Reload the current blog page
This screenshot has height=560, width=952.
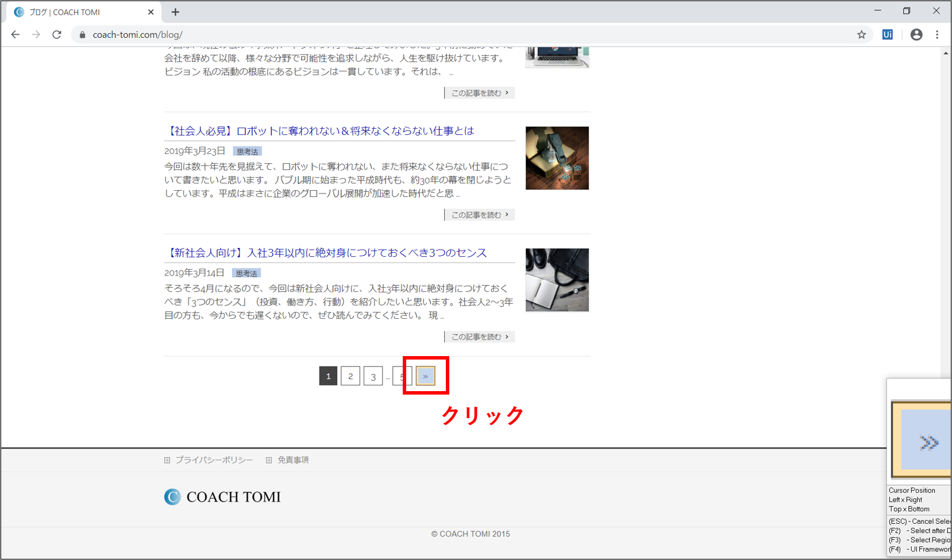tap(57, 34)
